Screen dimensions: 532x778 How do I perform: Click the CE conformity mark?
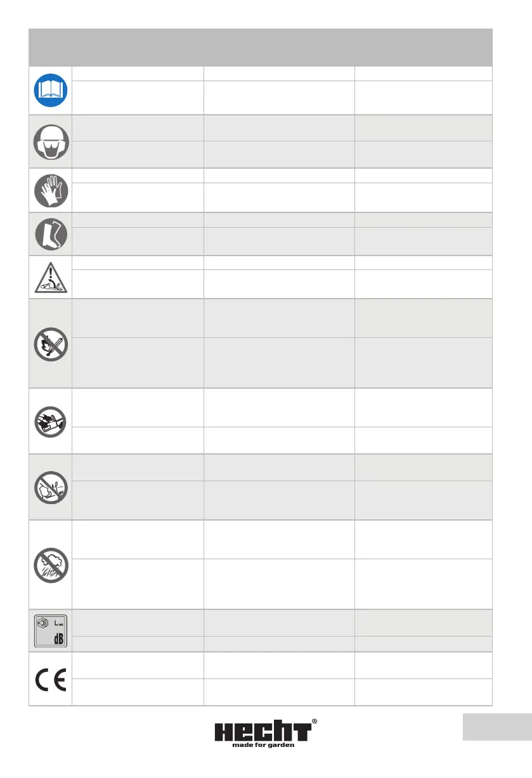52,678
